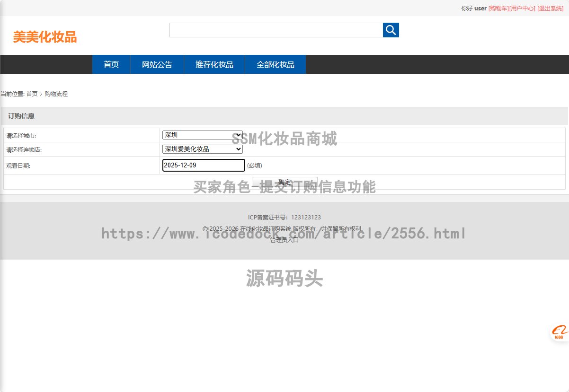569x392 pixels.
Task: Click the magnifier search icon button
Action: 391,30
